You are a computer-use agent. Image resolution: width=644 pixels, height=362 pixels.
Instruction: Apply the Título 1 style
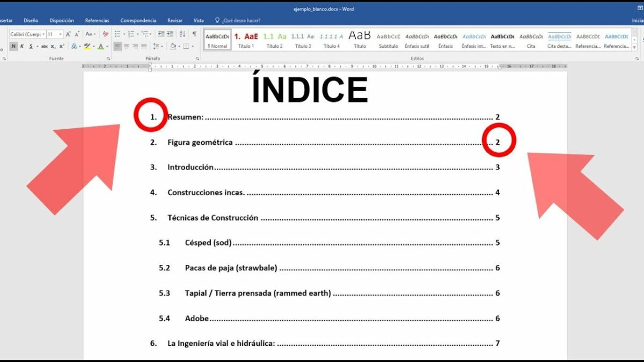246,40
